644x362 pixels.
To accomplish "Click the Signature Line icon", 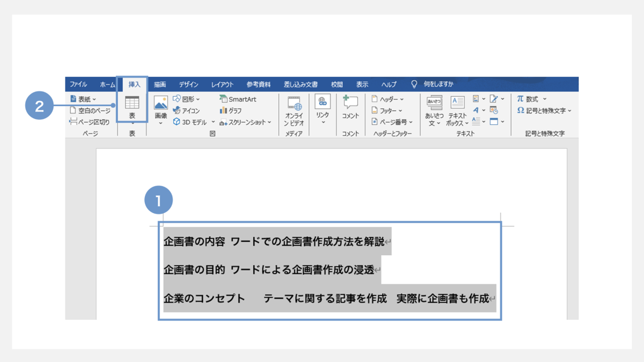I will click(x=494, y=99).
